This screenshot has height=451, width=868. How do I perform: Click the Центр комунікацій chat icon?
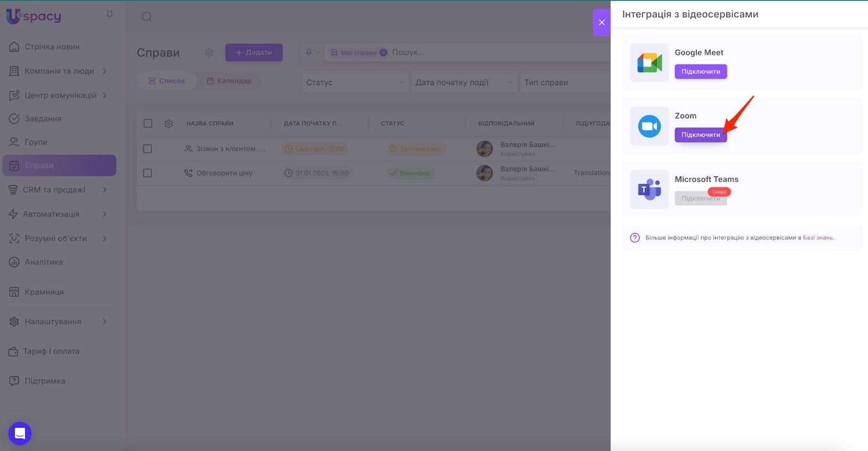point(14,96)
